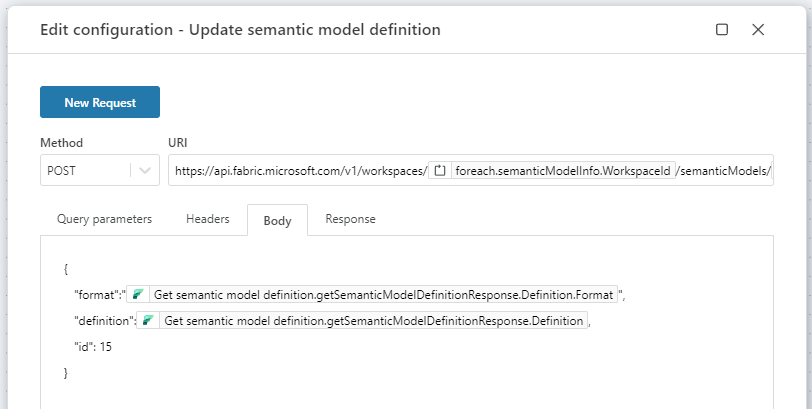Image resolution: width=812 pixels, height=409 pixels.
Task: Switch to the Query parameters tab
Action: coord(104,219)
